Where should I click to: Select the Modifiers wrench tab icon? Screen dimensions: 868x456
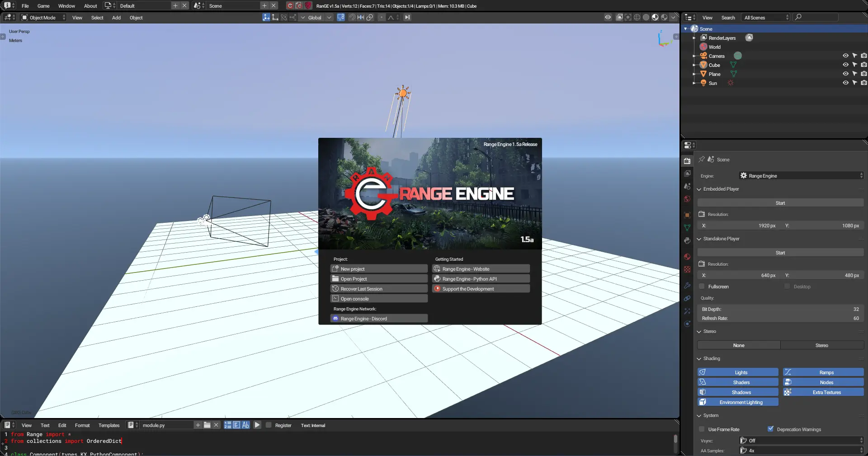[687, 286]
